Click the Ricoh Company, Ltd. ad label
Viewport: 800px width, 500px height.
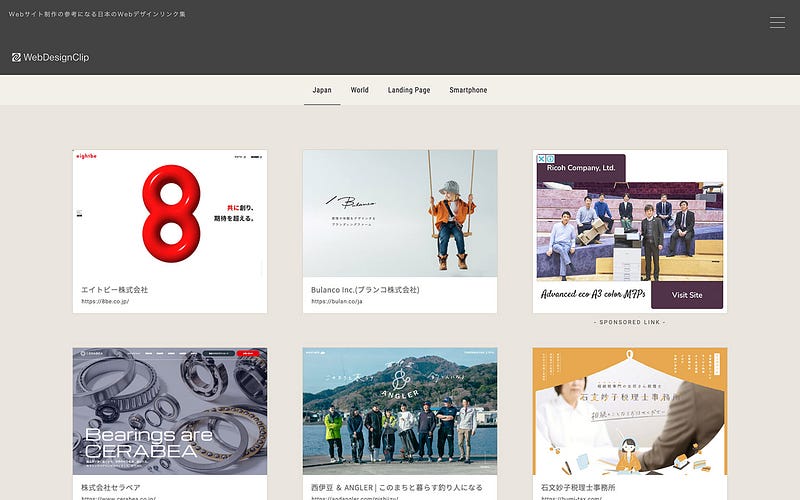581,168
